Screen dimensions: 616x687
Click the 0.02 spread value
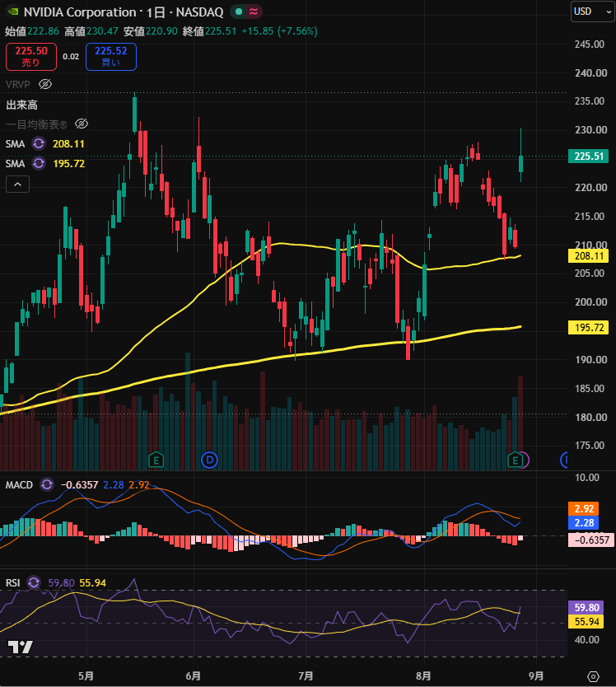pyautogui.click(x=71, y=57)
